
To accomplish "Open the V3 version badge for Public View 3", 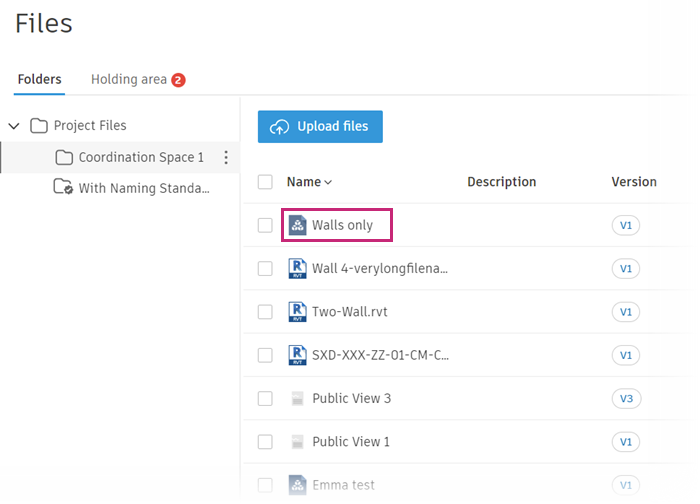I will click(626, 399).
